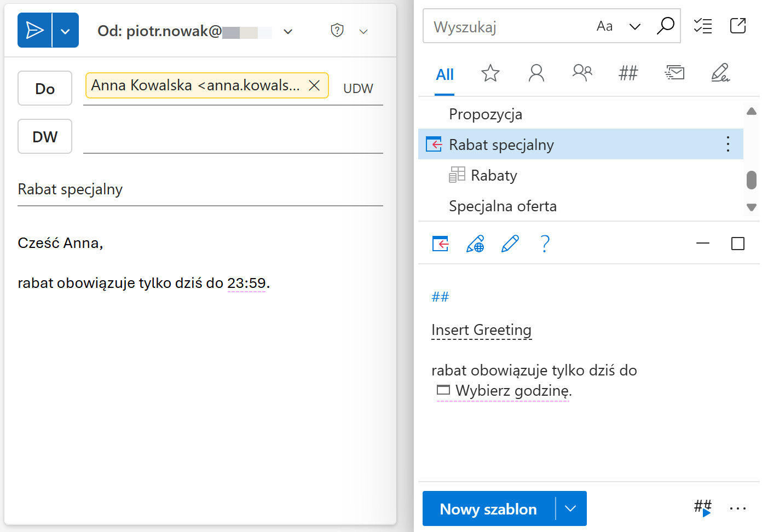
Task: Open the sender address dropdown next to Od
Action: click(x=288, y=32)
